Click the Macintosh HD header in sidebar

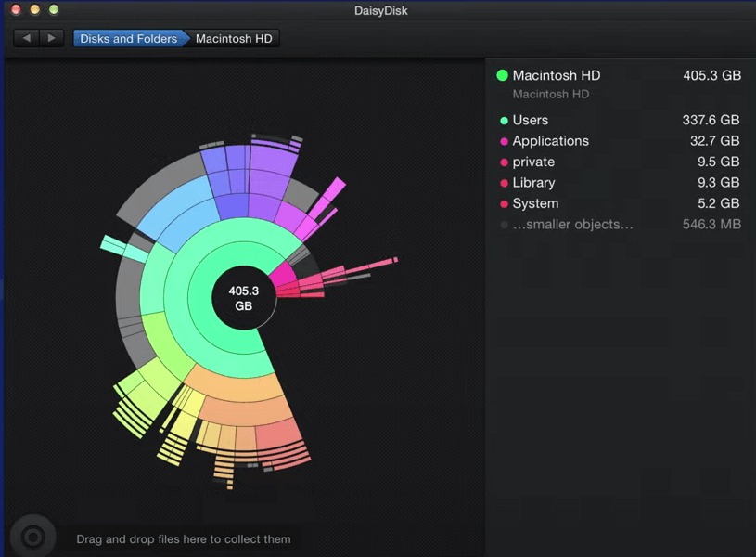click(557, 75)
